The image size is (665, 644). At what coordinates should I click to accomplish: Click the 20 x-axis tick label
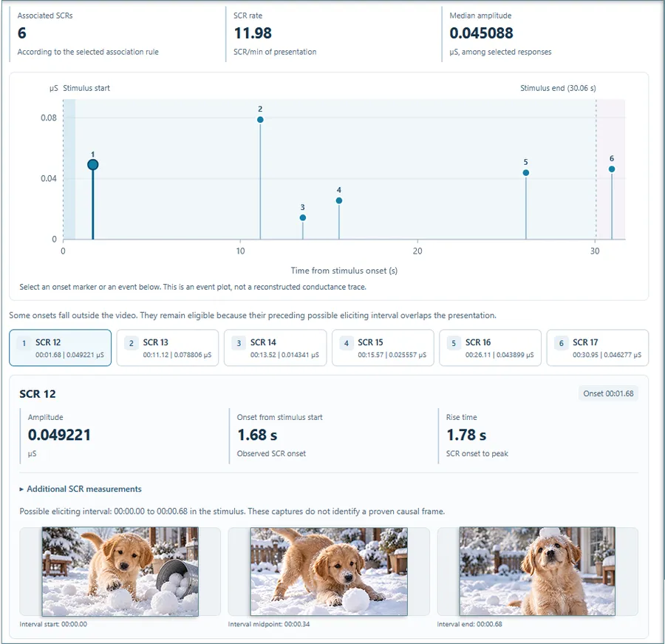click(x=417, y=251)
